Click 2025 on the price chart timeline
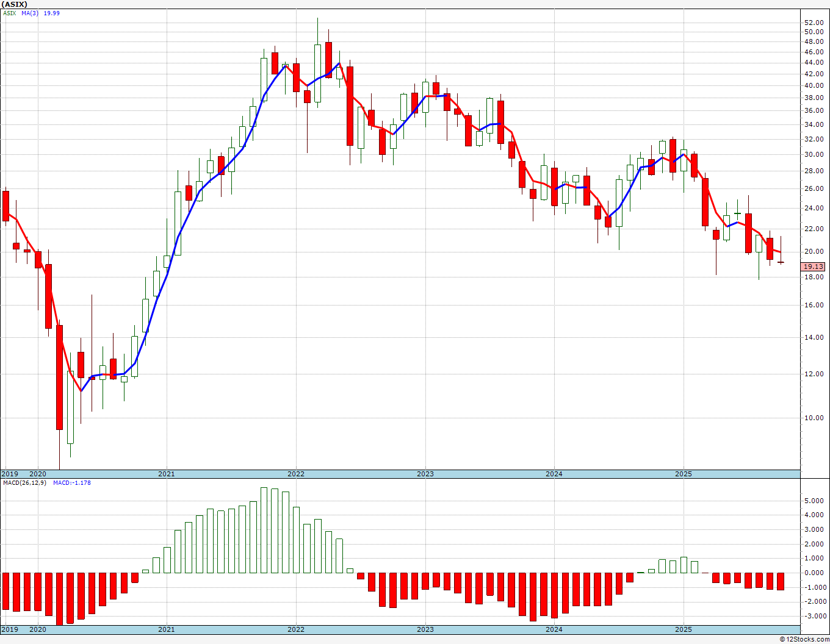The height and width of the screenshot is (644, 830). pyautogui.click(x=684, y=474)
